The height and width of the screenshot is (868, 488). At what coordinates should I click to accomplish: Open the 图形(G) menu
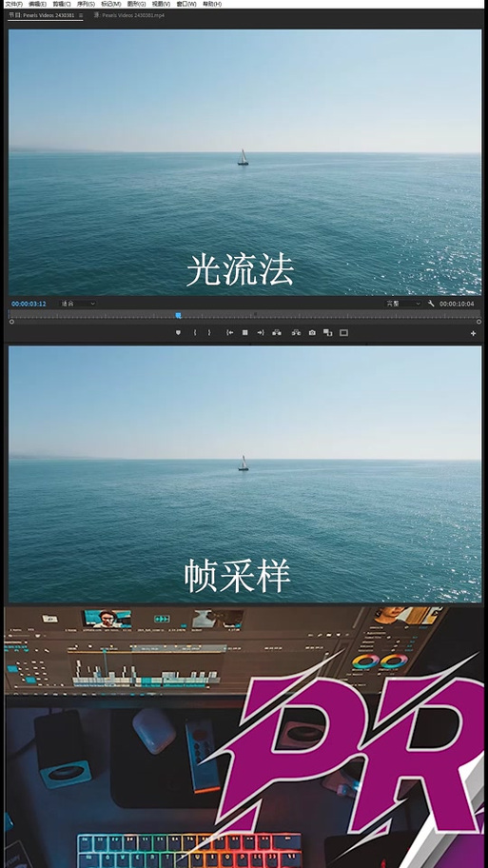(x=137, y=4)
